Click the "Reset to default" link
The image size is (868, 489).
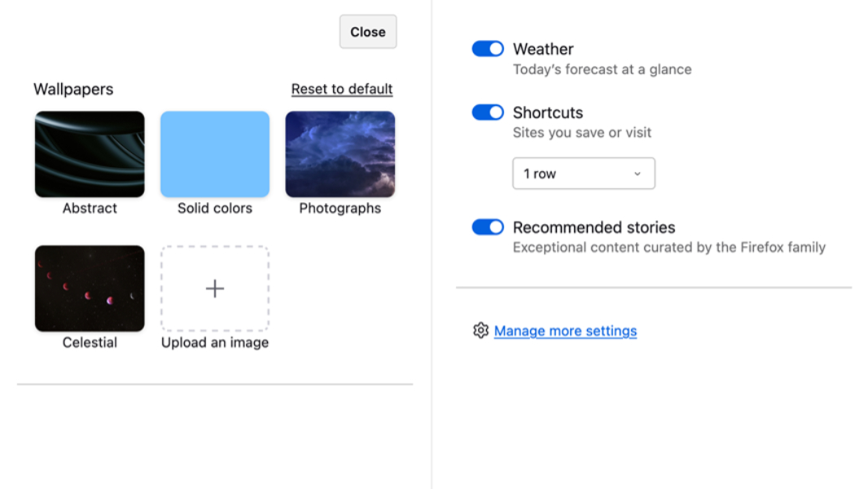click(341, 88)
